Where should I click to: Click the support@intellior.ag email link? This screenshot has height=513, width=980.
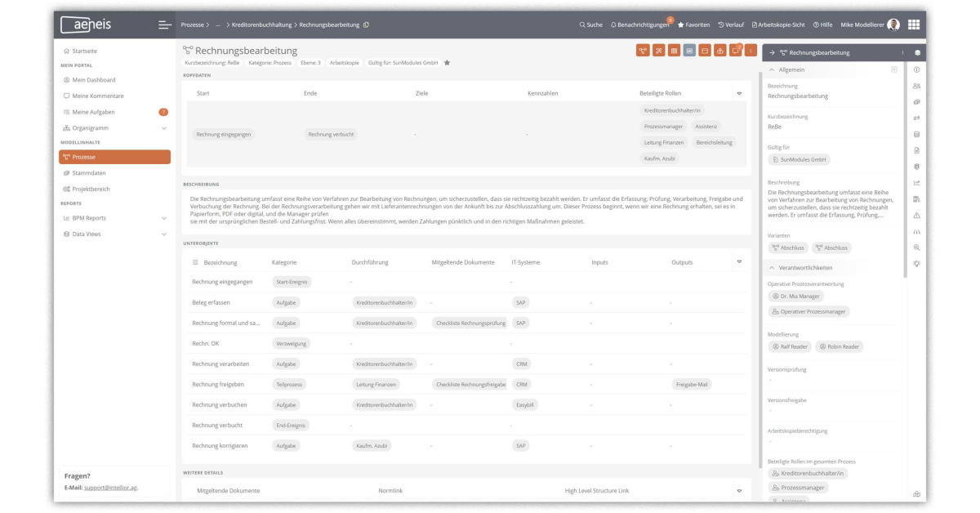pos(111,488)
